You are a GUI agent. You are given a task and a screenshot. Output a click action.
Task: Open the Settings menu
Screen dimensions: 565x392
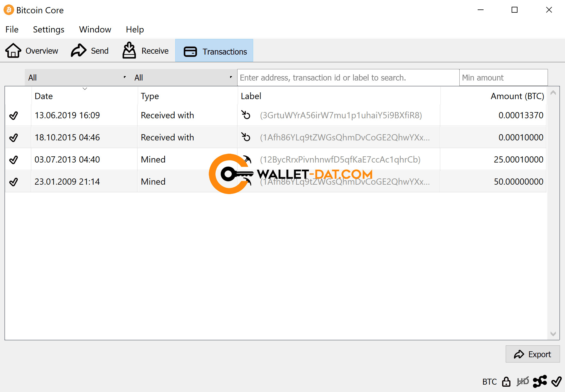pos(49,29)
